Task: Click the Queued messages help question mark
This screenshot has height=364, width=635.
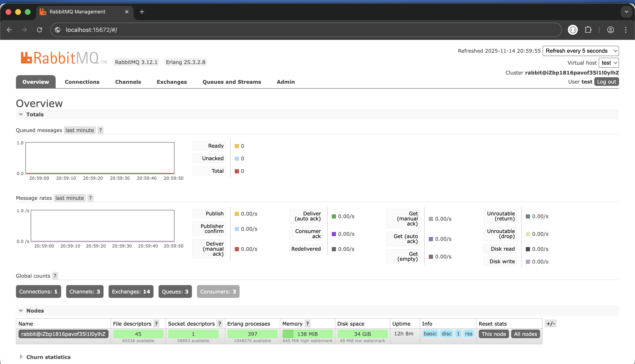Action: click(x=100, y=130)
